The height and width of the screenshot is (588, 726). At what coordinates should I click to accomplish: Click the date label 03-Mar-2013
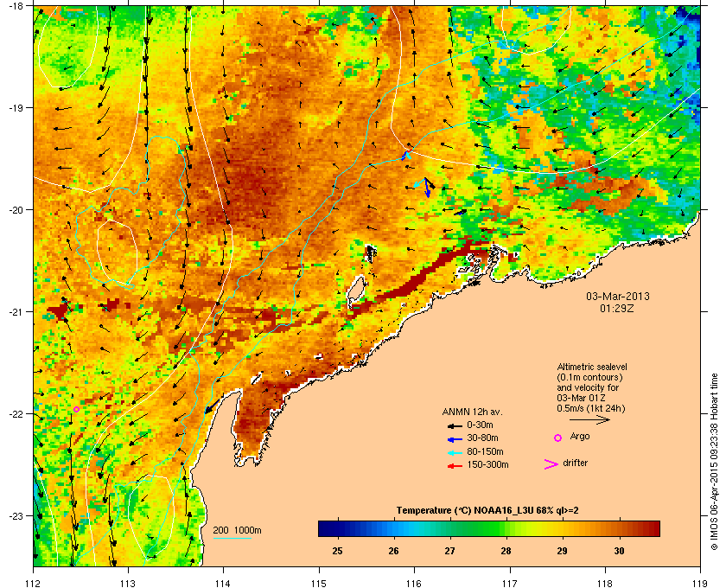pyautogui.click(x=618, y=296)
